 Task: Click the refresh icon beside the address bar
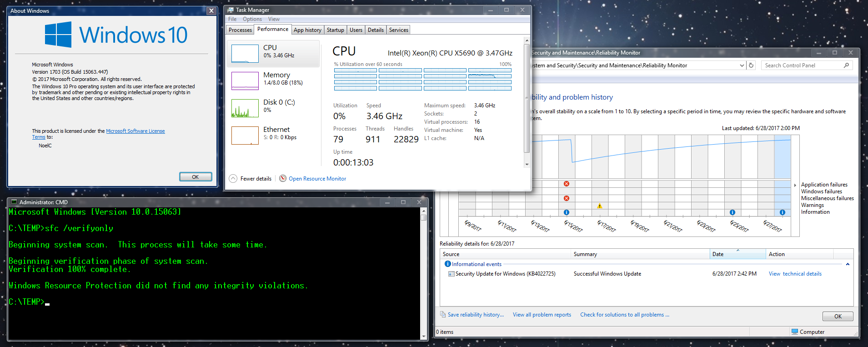click(x=751, y=65)
